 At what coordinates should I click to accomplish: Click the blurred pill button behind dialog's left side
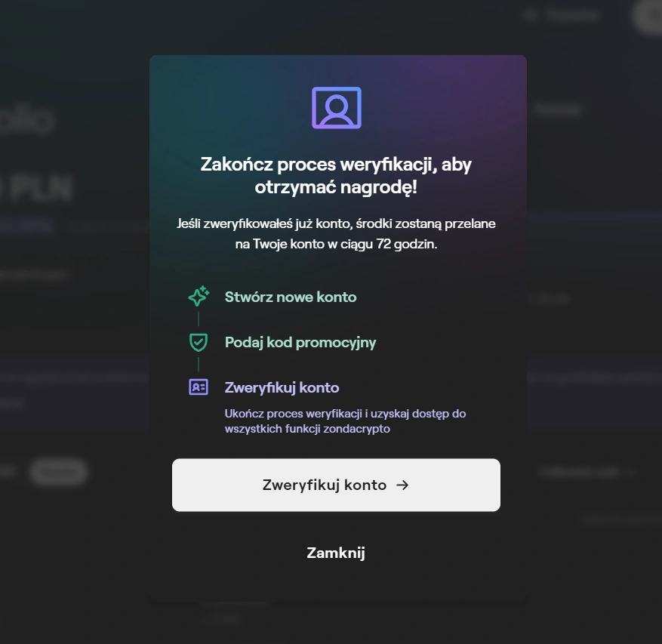pyautogui.click(x=59, y=472)
